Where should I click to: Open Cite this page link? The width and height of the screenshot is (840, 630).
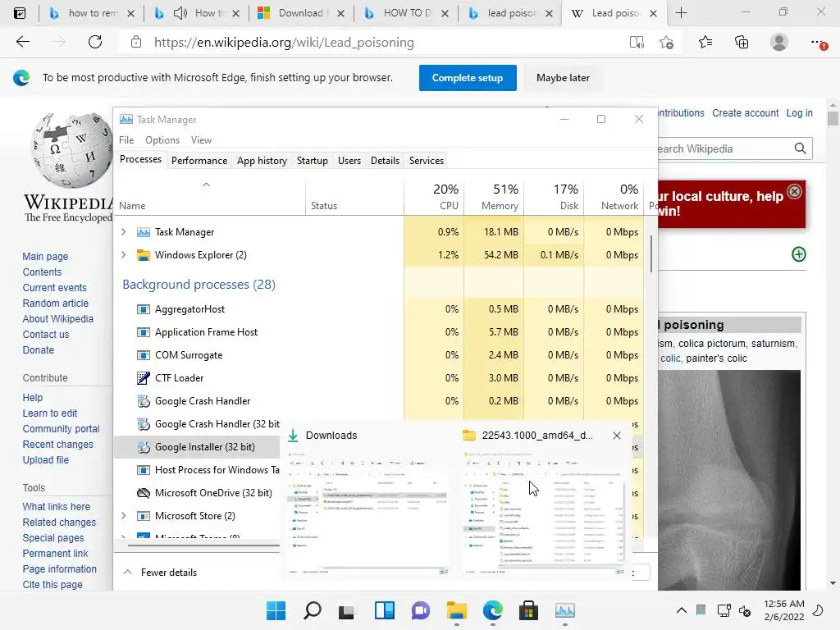point(52,584)
